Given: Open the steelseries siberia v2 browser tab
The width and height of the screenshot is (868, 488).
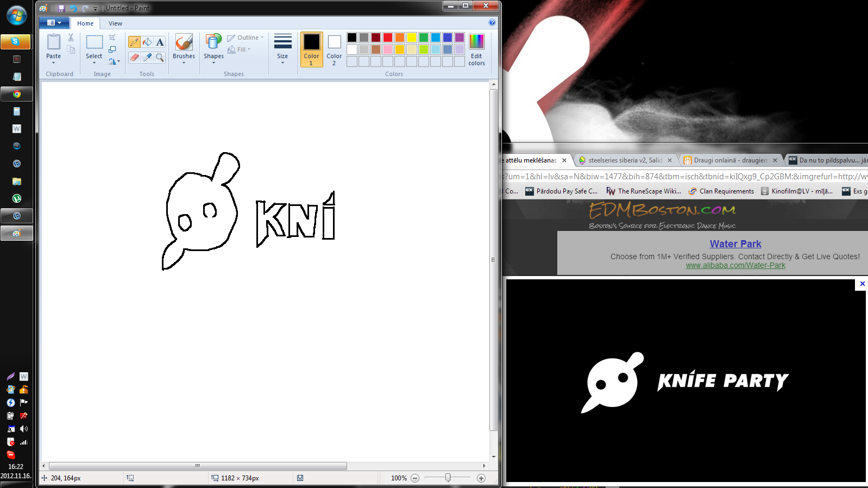Looking at the screenshot, I should click(625, 160).
